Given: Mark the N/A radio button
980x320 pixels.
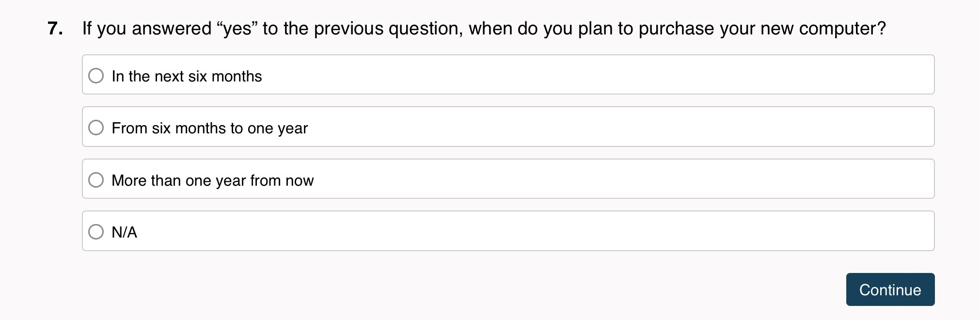Looking at the screenshot, I should tap(96, 232).
